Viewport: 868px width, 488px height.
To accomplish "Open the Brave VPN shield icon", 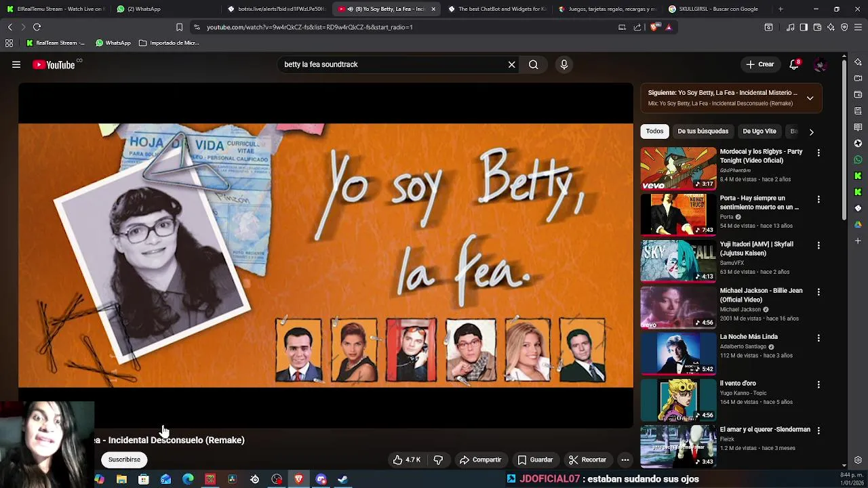I will (844, 27).
